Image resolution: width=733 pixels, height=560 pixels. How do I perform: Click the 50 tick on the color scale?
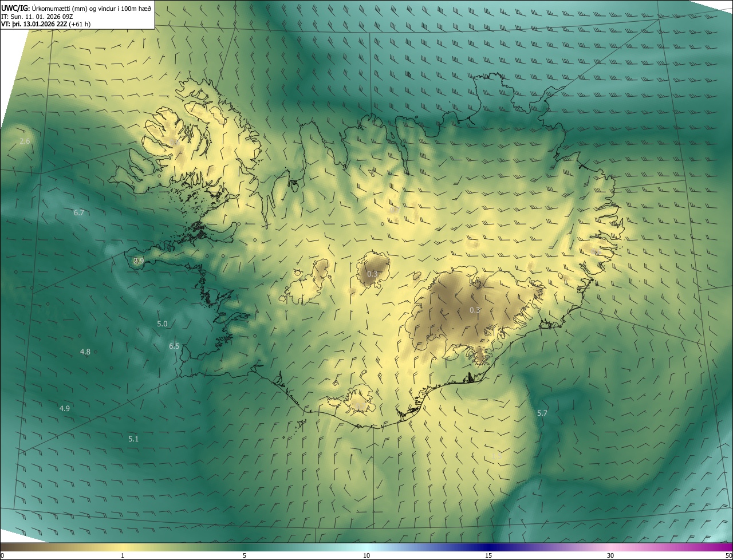(x=728, y=555)
